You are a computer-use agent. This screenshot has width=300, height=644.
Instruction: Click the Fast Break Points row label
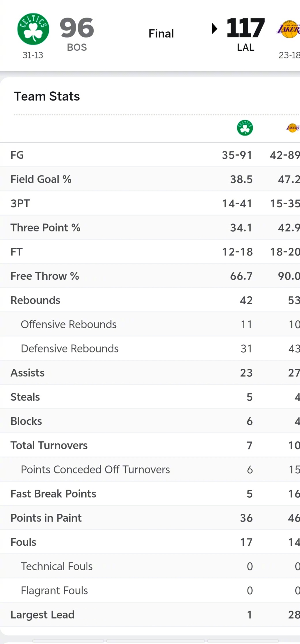53,494
